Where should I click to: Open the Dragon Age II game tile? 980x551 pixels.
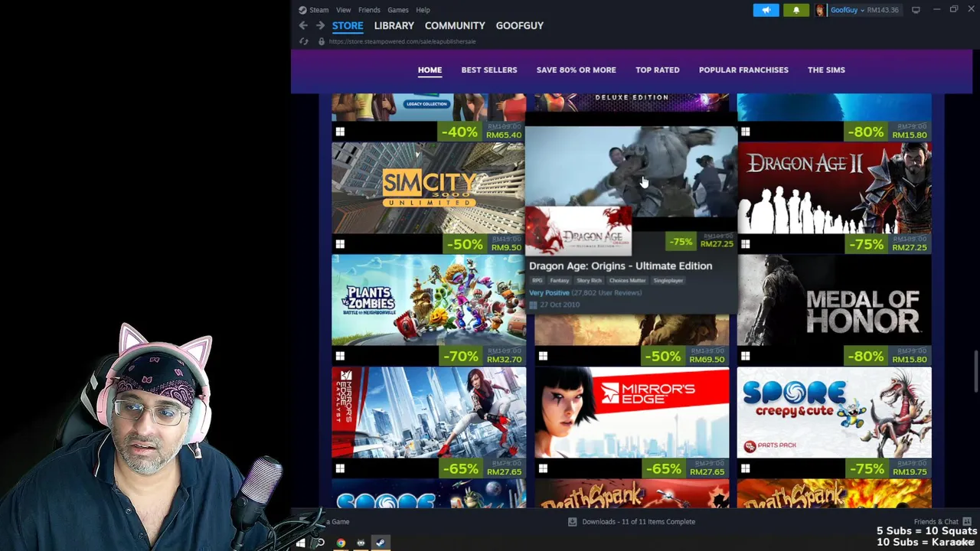coord(835,188)
